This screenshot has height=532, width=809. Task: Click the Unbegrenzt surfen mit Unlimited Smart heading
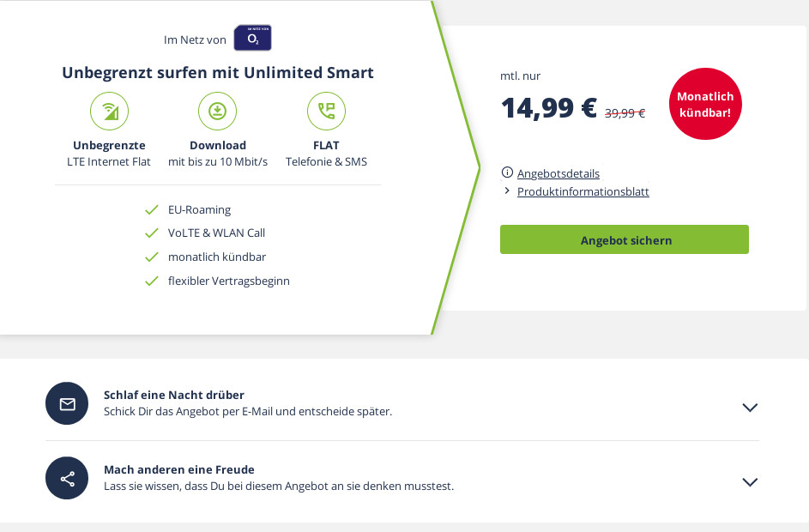pyautogui.click(x=218, y=72)
